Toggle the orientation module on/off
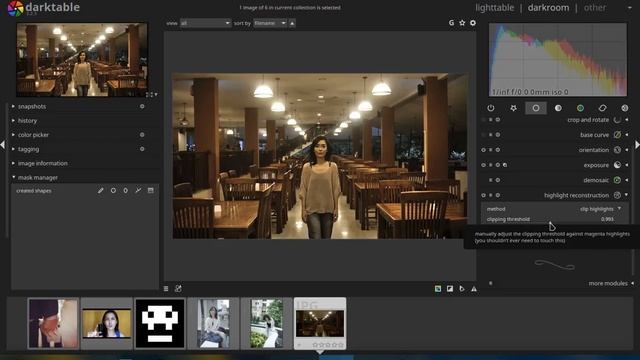The width and height of the screenshot is (640, 360). click(483, 150)
